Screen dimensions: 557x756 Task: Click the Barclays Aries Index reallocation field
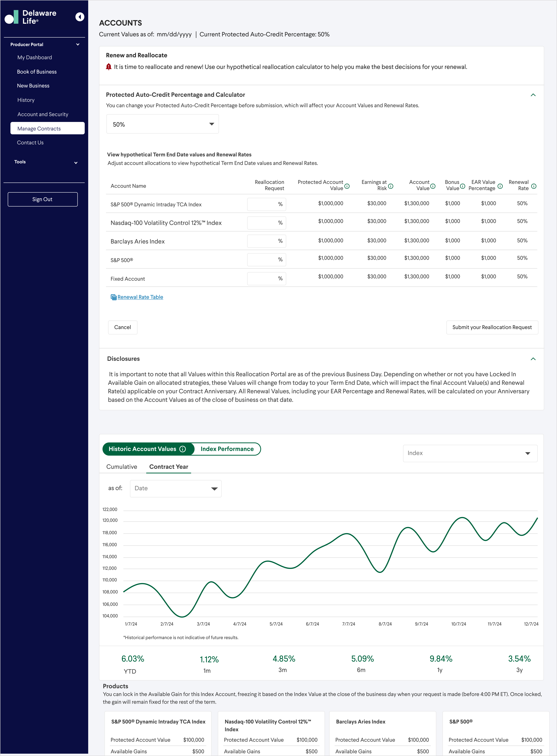(266, 241)
